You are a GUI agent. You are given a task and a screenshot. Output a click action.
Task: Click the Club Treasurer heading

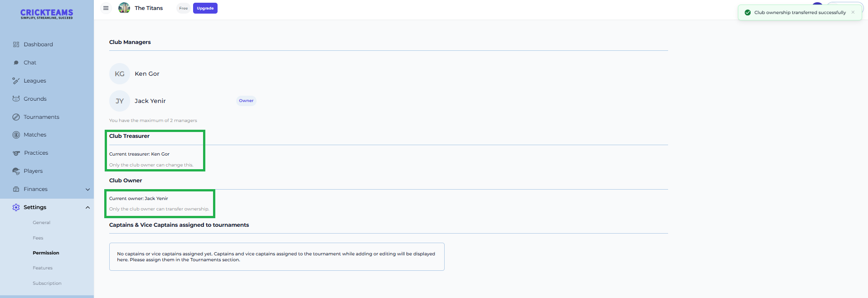(129, 136)
